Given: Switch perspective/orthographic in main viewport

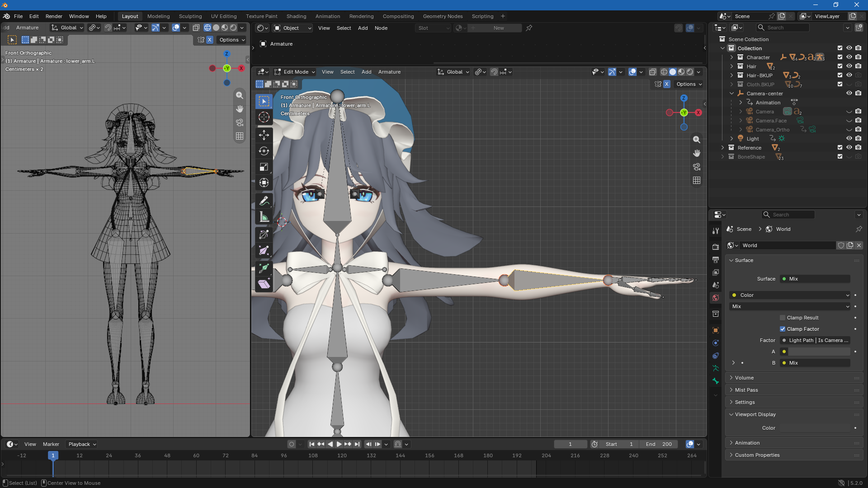Looking at the screenshot, I should click(697, 180).
